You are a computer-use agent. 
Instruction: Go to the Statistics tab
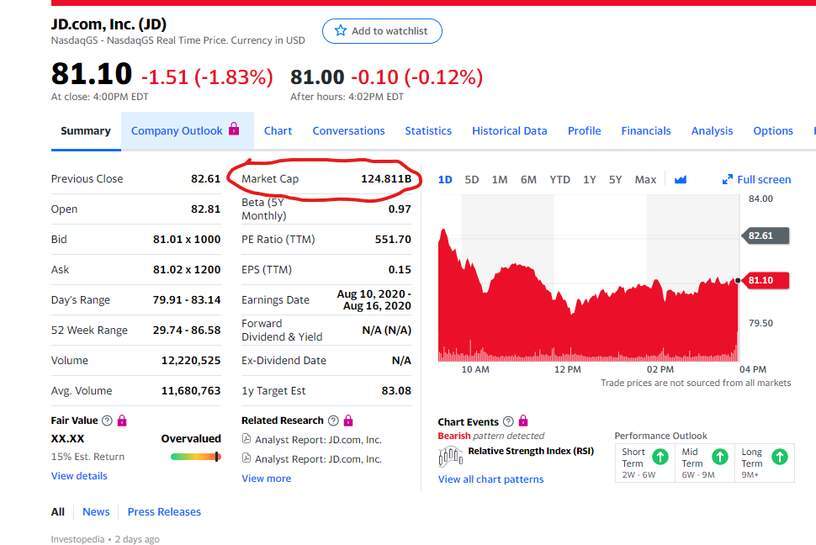[x=428, y=131]
